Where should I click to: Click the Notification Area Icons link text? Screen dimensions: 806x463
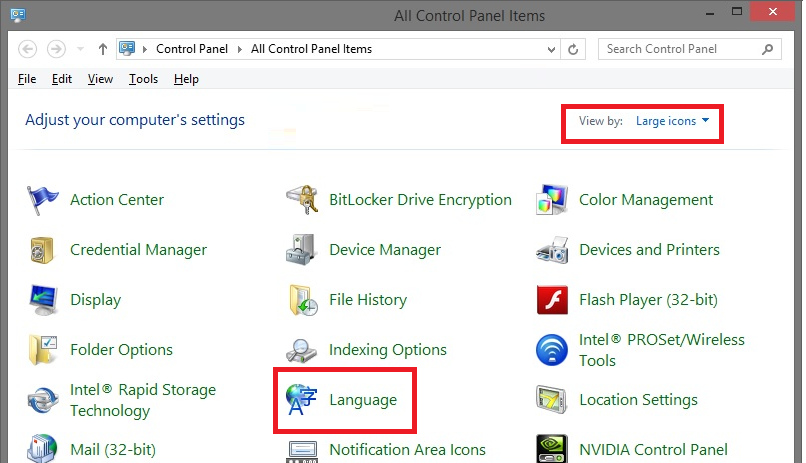click(x=408, y=450)
